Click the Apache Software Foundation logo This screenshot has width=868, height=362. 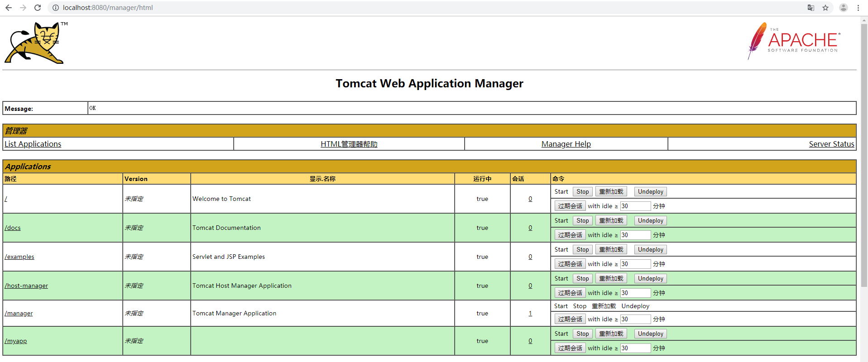click(794, 41)
